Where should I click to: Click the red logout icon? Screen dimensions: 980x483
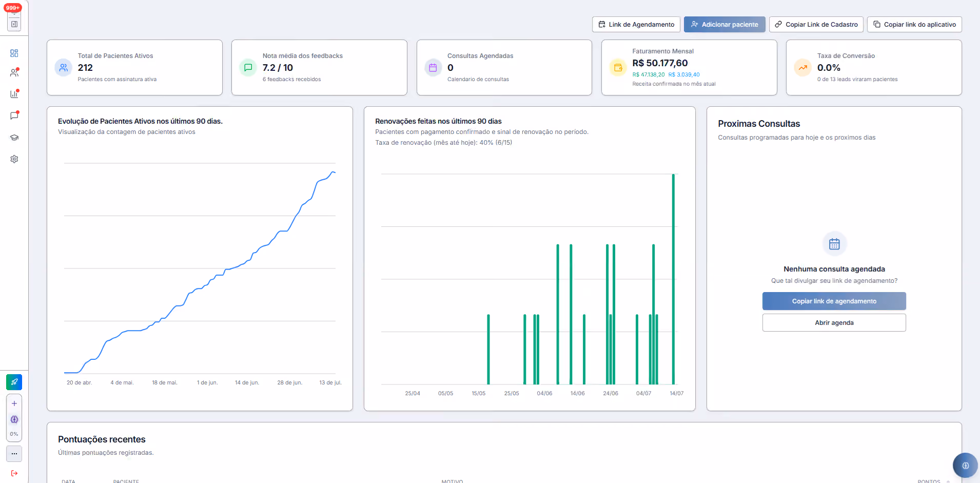click(x=14, y=473)
